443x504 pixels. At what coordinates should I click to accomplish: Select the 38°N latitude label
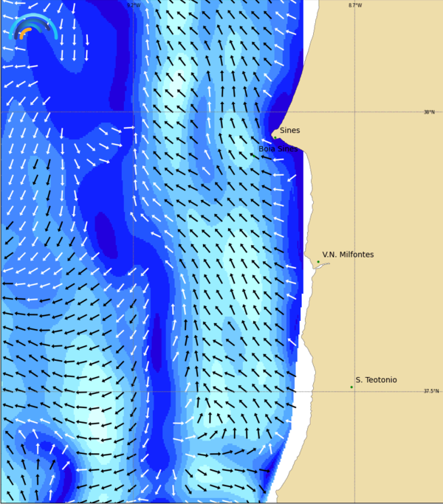point(429,112)
